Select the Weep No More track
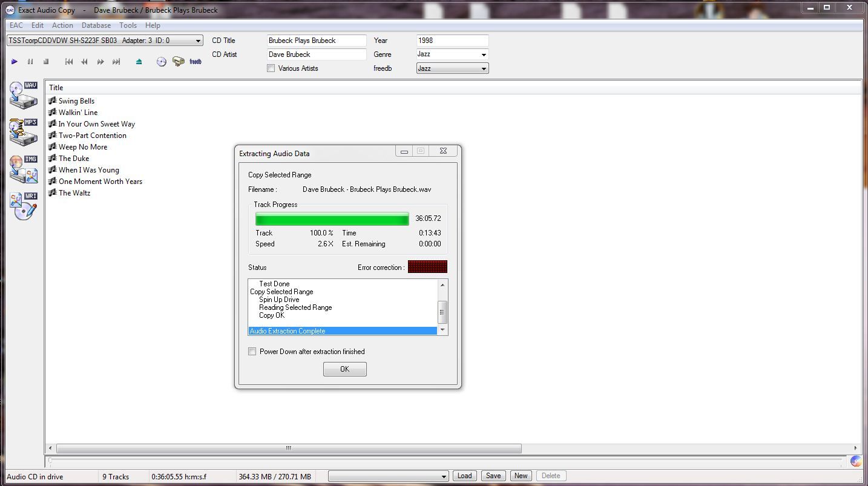 click(83, 147)
